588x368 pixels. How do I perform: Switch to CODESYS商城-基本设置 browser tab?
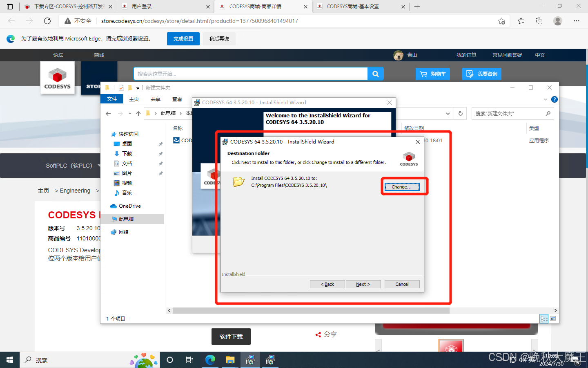[x=361, y=7]
